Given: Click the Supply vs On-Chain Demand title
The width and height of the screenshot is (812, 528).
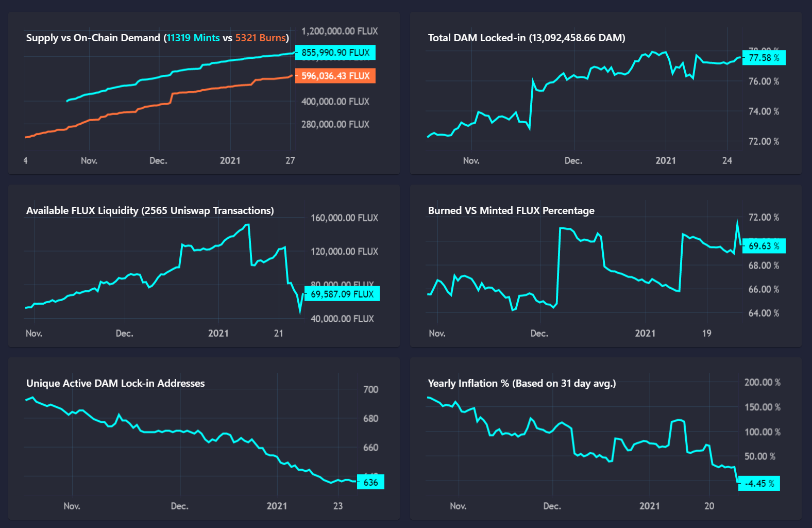Looking at the screenshot, I should click(x=158, y=38).
